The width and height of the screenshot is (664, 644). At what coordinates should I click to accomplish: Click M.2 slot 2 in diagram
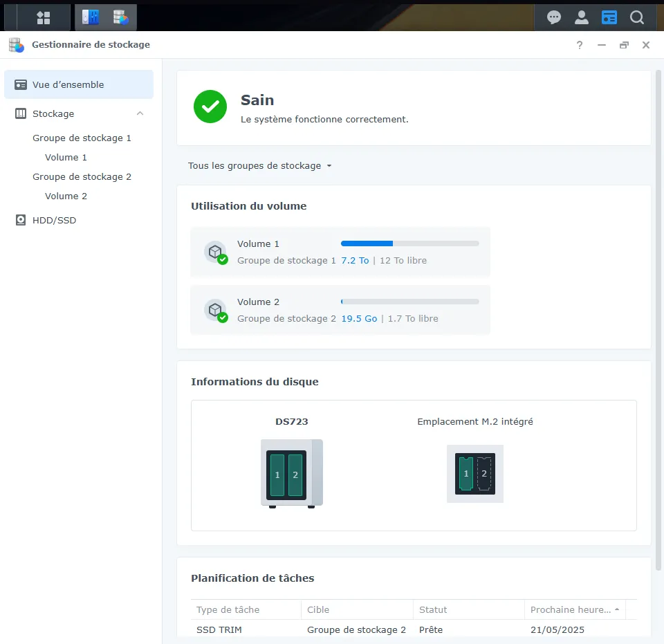point(484,474)
